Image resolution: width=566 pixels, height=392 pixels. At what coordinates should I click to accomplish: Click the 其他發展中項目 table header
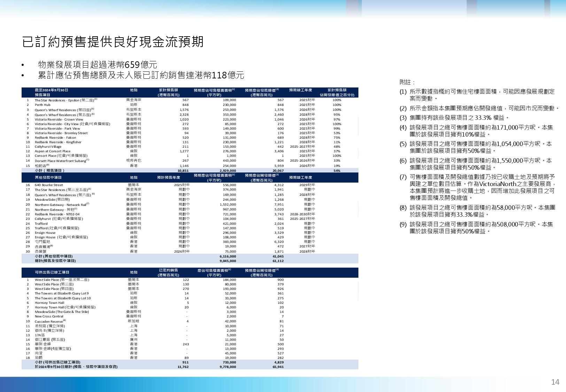click(48, 178)
